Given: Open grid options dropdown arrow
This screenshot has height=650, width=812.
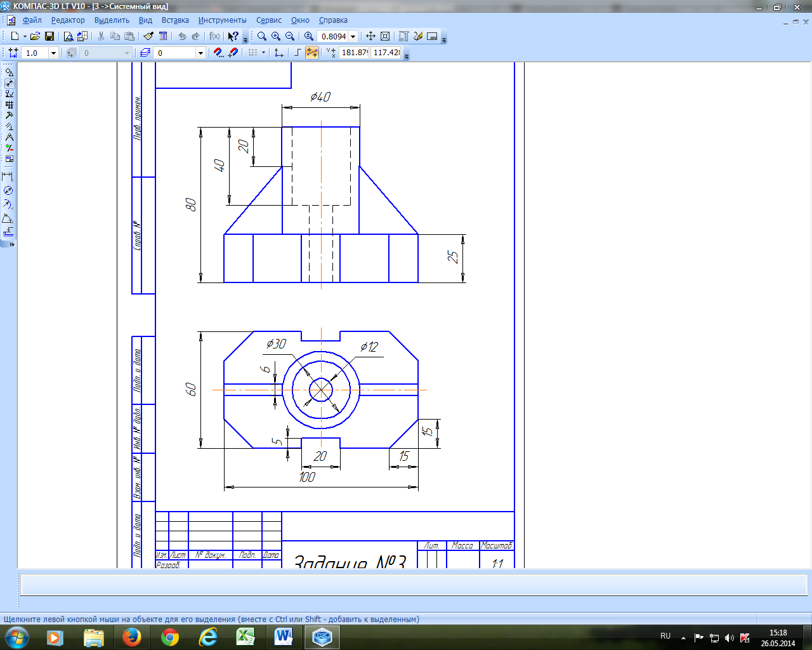Looking at the screenshot, I should click(263, 53).
